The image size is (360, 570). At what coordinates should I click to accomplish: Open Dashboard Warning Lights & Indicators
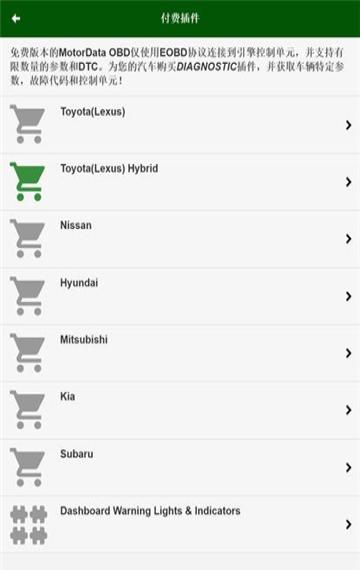[150, 511]
